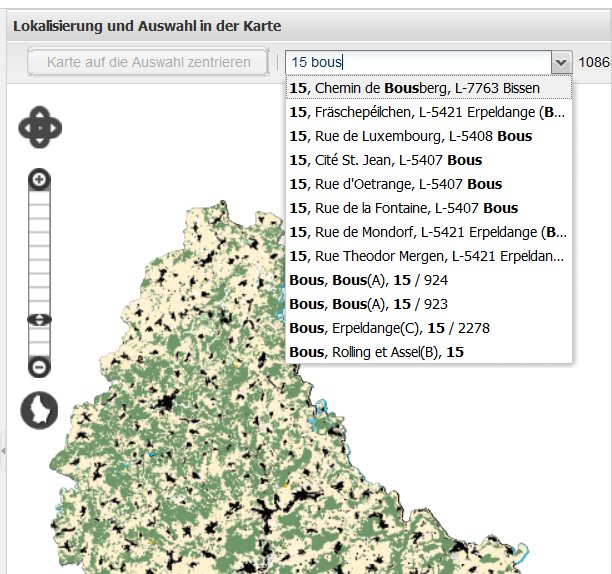The height and width of the screenshot is (574, 612).
Task: Select '15, Rue Theodor Mergen' address
Action: (427, 256)
